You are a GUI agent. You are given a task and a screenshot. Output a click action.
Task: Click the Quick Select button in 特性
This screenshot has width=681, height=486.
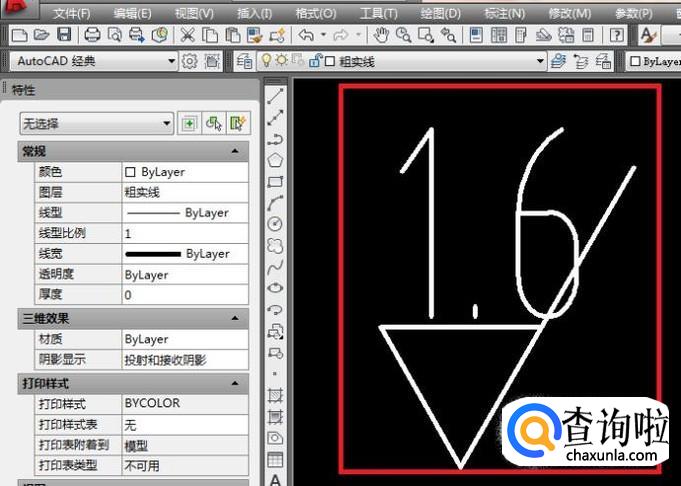(238, 124)
